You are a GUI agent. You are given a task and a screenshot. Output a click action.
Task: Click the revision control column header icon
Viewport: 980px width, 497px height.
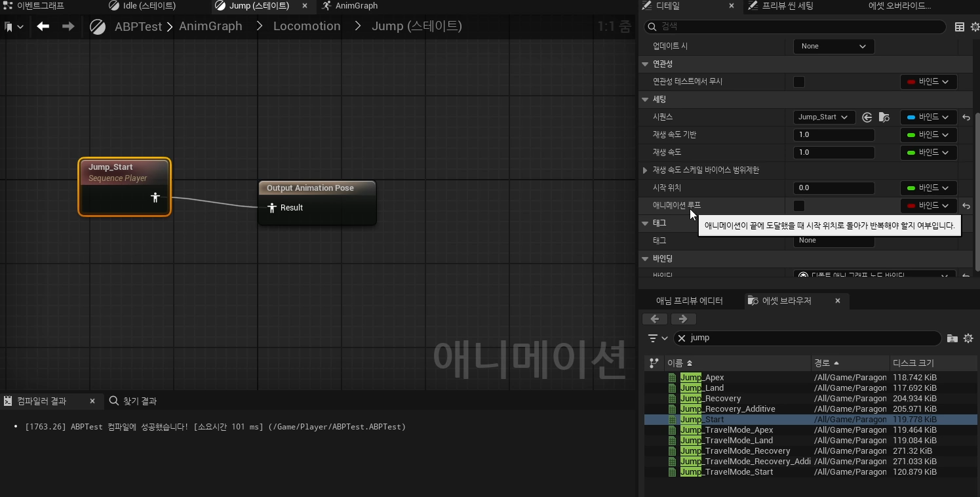coord(654,363)
